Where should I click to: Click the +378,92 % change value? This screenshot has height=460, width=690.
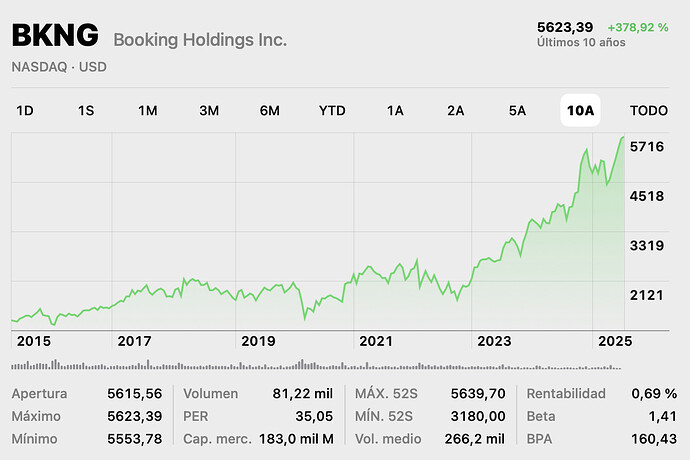tap(638, 27)
